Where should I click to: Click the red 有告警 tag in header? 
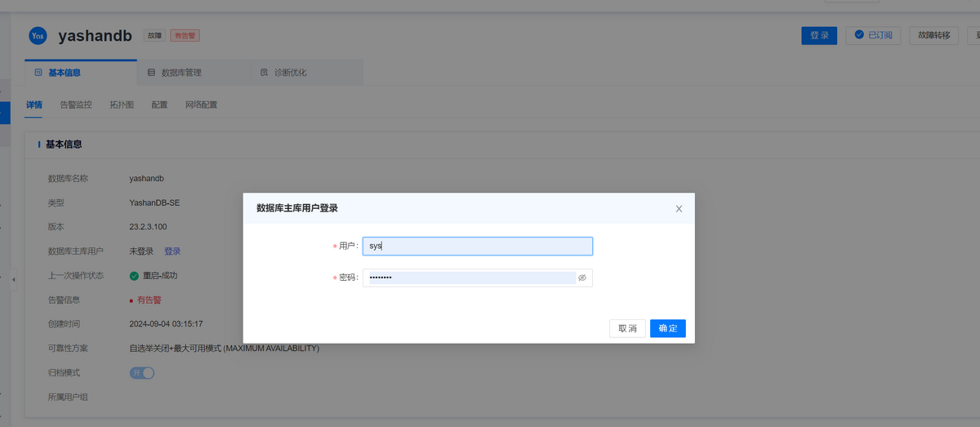[x=185, y=36]
